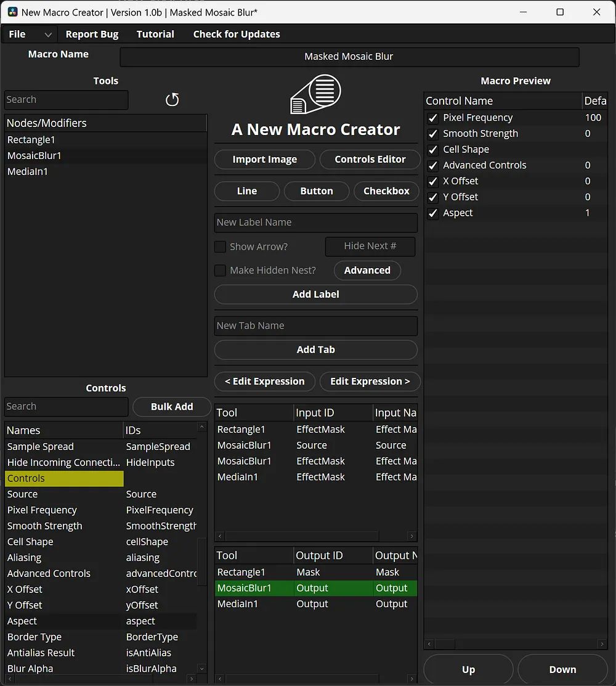Click the New Label Name field
Viewport: 616px width, 686px height.
click(x=315, y=223)
